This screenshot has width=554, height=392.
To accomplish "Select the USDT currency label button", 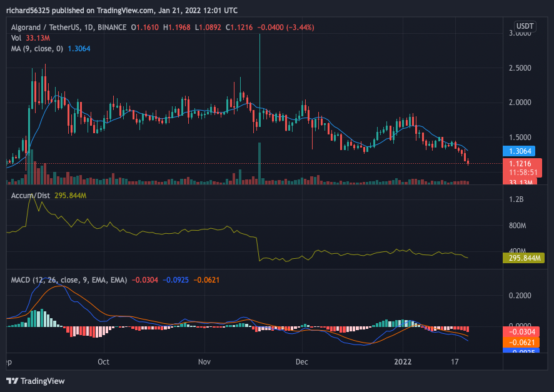I will pos(525,26).
